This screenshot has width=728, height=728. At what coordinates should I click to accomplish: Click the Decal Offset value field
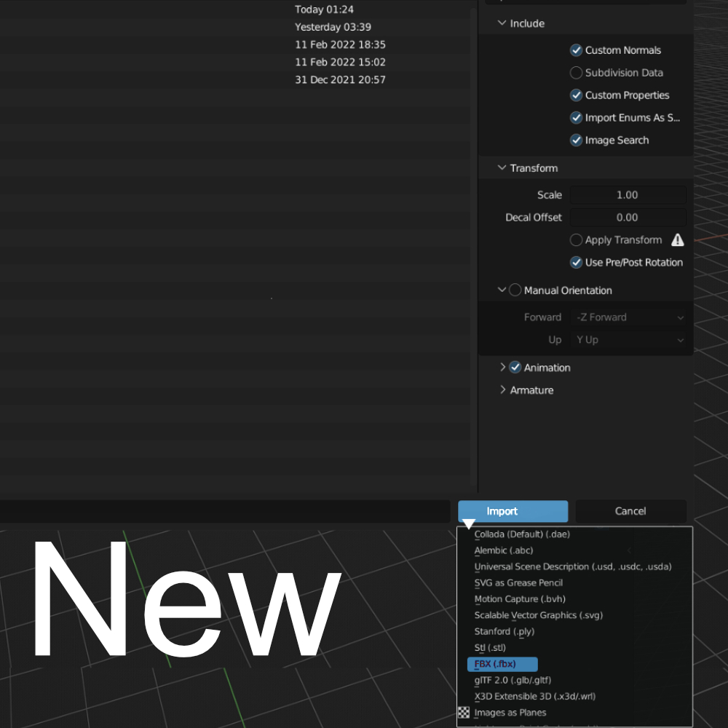pyautogui.click(x=628, y=217)
